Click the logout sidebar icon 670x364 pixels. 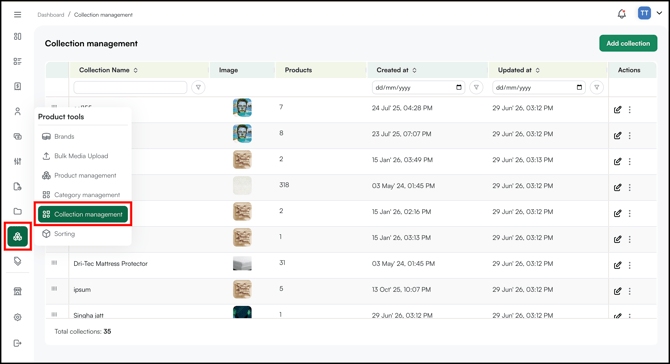(18, 343)
